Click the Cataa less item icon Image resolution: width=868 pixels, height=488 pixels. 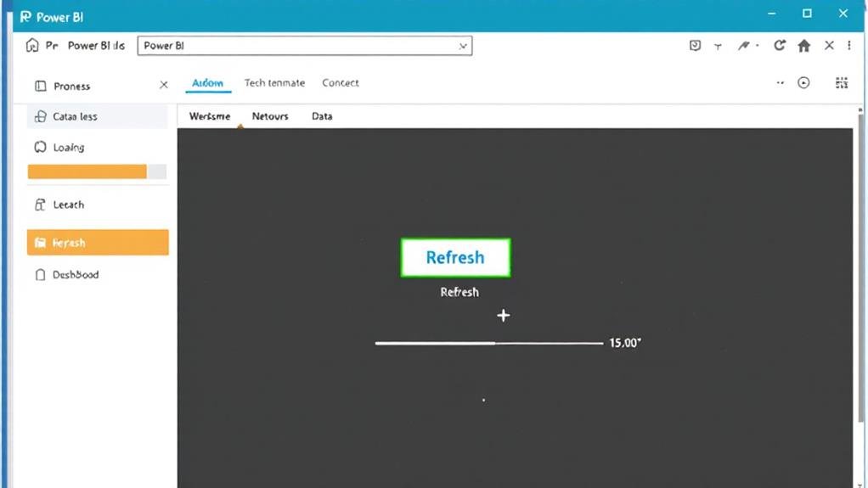[x=41, y=117]
